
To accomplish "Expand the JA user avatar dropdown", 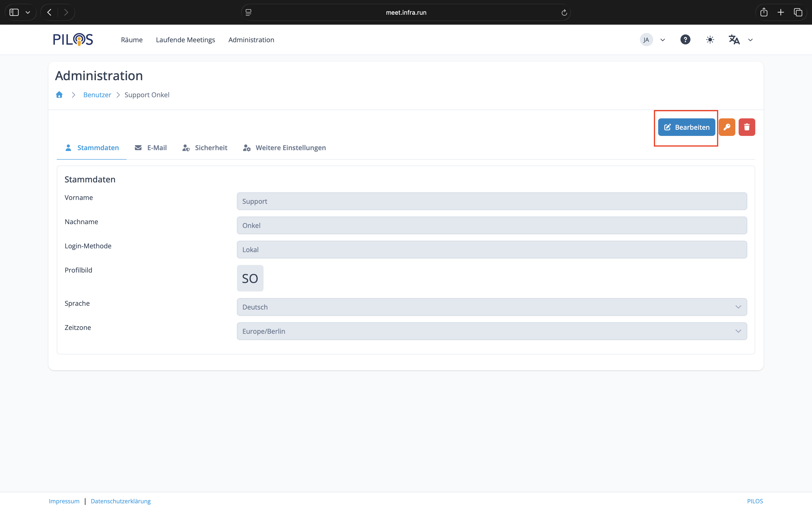I will (652, 40).
